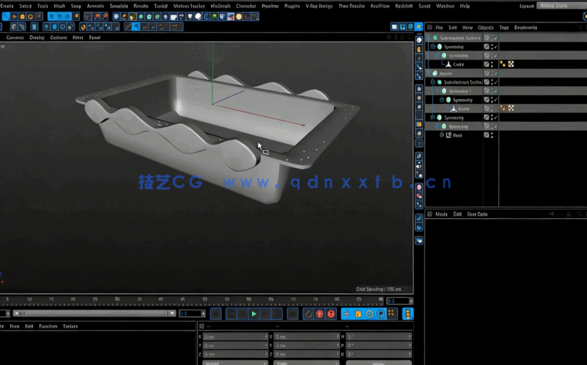Click the X position field in the Coordinates panel
Viewport: 587px width, 365px height.
(235, 337)
